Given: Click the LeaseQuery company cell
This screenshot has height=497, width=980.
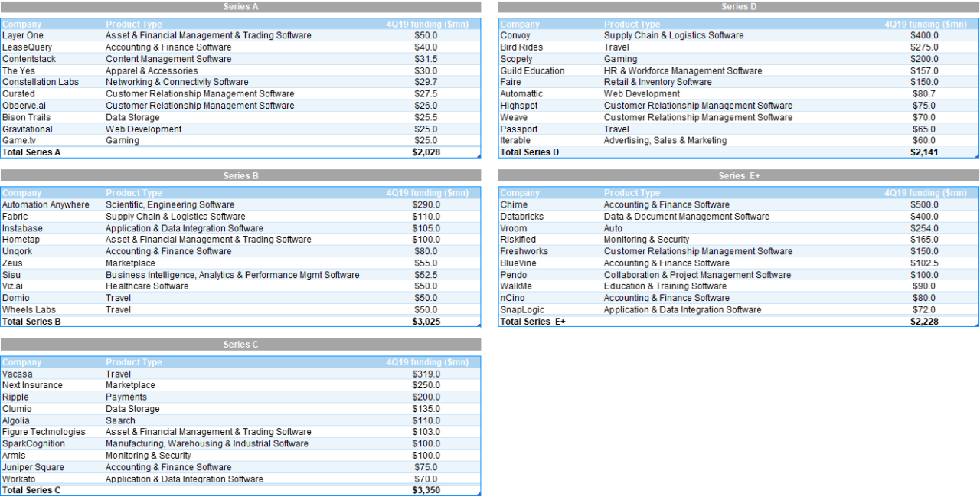Looking at the screenshot, I should click(x=27, y=47).
